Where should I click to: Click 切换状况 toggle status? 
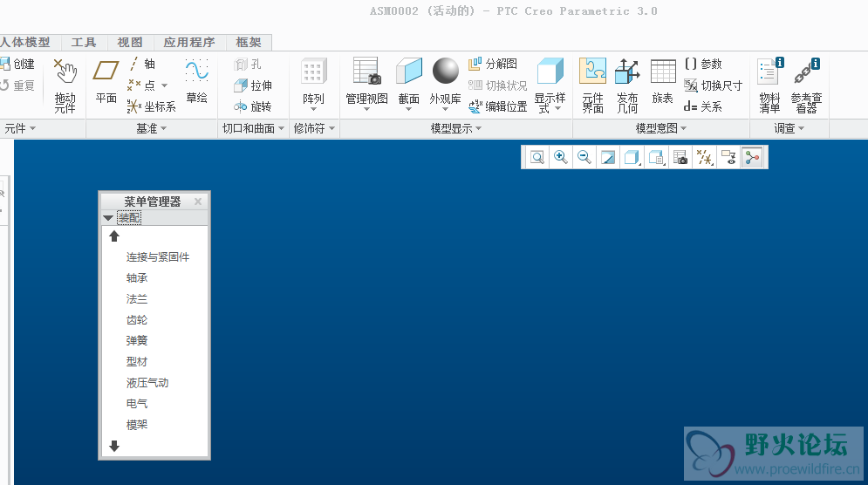point(497,85)
